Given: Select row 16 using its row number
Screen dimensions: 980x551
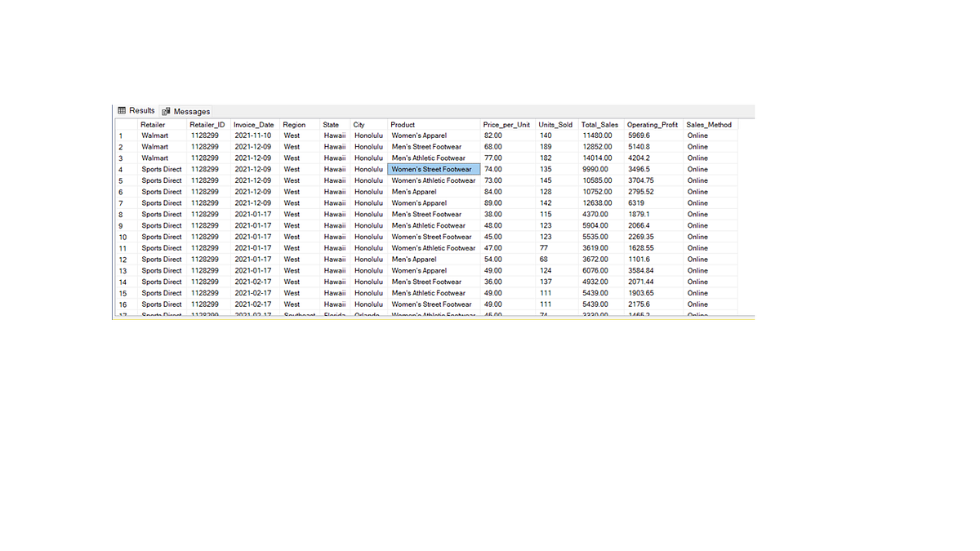Looking at the screenshot, I should (x=122, y=304).
